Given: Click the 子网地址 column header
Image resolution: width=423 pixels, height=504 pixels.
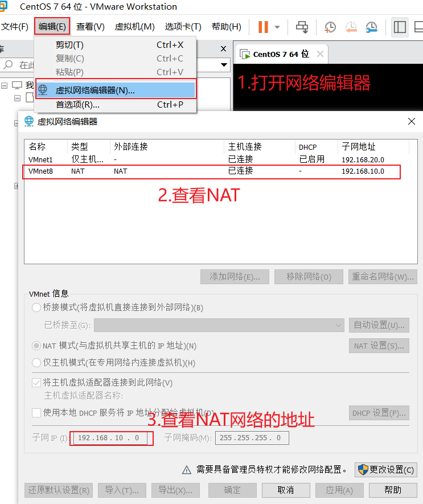Looking at the screenshot, I should [x=373, y=147].
